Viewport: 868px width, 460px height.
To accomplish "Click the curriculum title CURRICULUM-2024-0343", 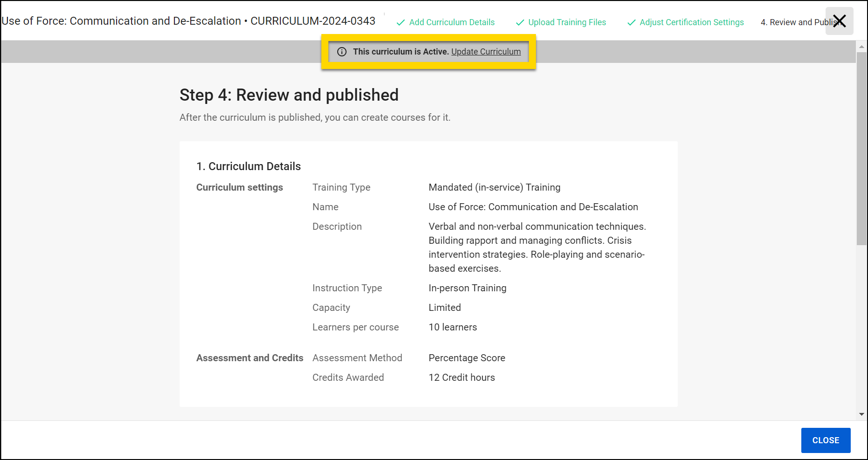I will pyautogui.click(x=313, y=21).
